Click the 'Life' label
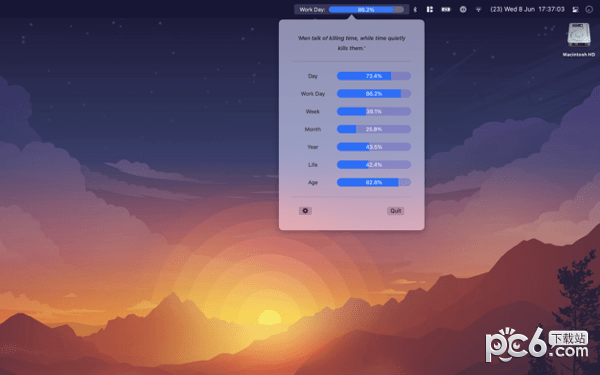600x375 pixels. tap(313, 165)
